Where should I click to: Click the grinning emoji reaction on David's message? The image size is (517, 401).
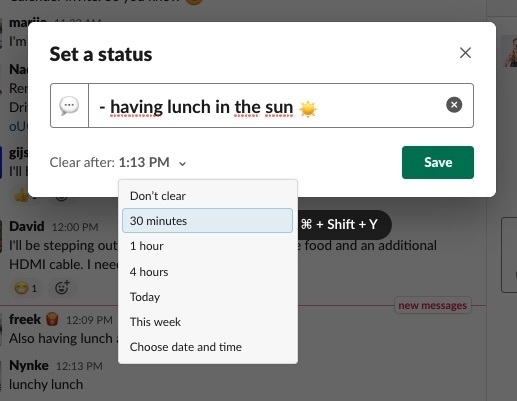click(x=26, y=288)
